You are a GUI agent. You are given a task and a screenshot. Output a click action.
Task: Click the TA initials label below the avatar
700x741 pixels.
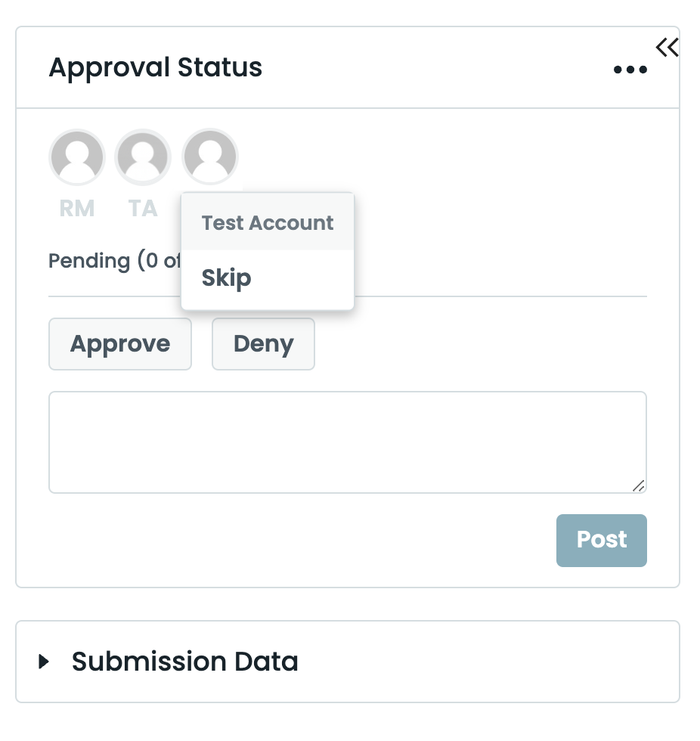[x=142, y=208]
